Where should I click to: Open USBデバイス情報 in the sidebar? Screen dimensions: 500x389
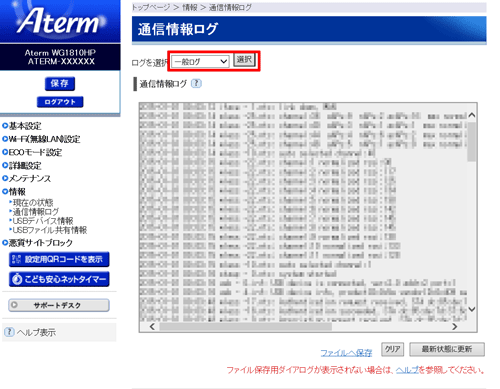[43, 221]
